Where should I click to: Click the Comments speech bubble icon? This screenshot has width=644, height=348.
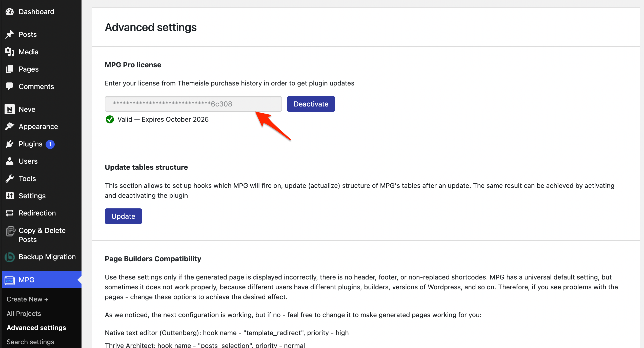click(10, 86)
